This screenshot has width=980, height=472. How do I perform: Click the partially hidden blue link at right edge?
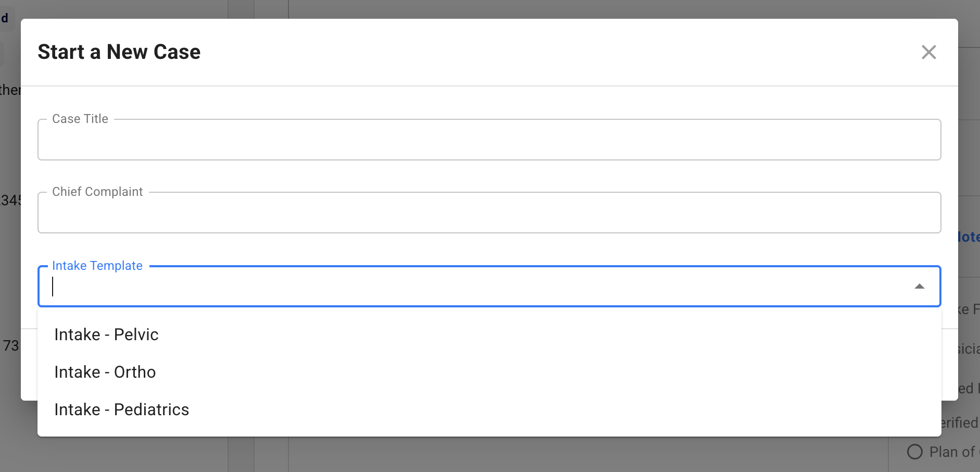(x=969, y=237)
